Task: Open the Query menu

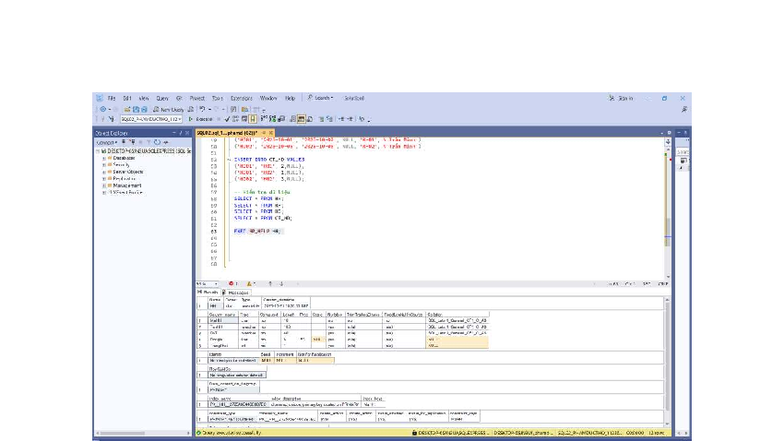Action: (162, 98)
